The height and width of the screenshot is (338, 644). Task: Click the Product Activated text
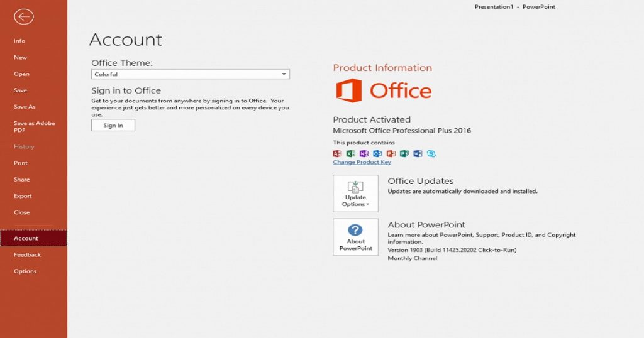point(372,120)
